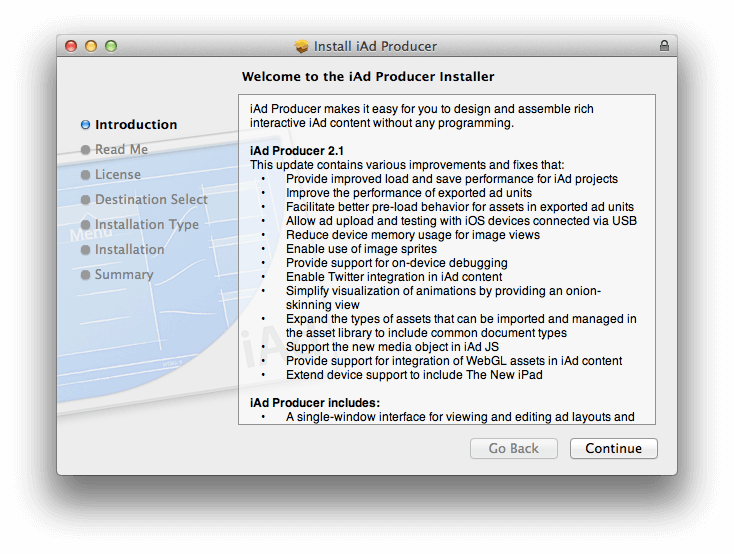The image size is (734, 554).
Task: Click the gray bullet beside Summary
Action: click(85, 274)
